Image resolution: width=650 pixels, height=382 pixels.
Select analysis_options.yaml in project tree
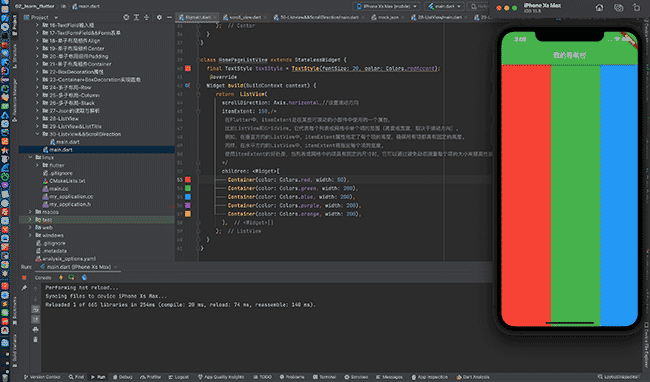[x=65, y=259]
